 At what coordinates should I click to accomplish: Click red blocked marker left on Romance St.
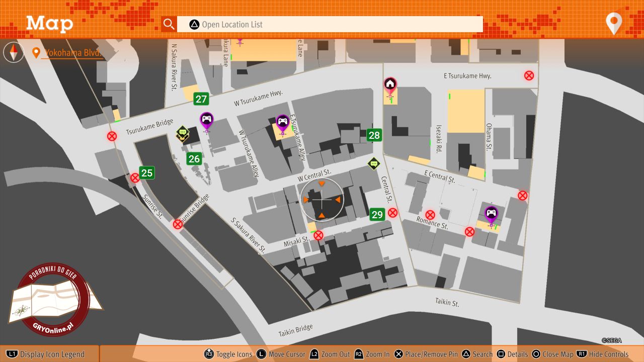430,215
